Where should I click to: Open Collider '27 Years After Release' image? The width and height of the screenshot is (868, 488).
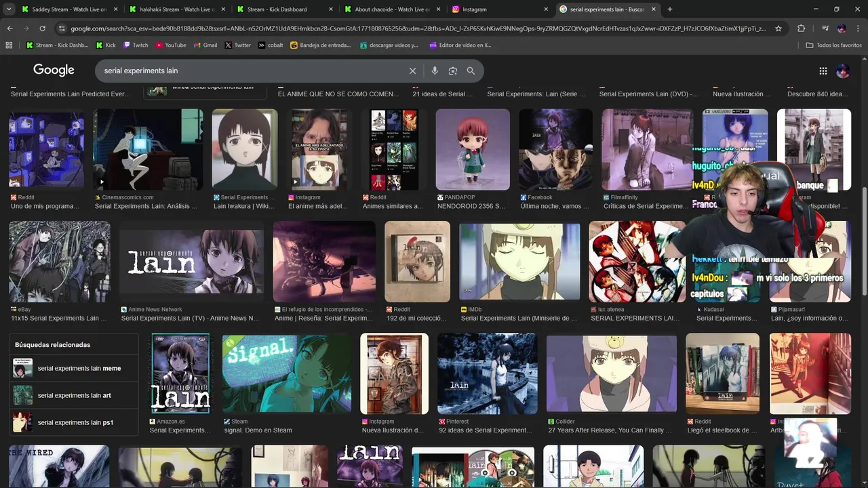(x=612, y=373)
